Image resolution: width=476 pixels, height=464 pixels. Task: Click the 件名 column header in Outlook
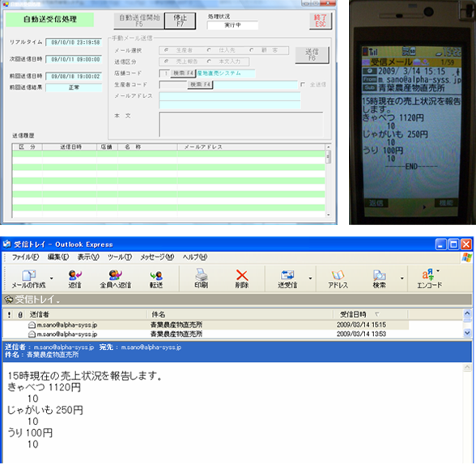(x=240, y=314)
